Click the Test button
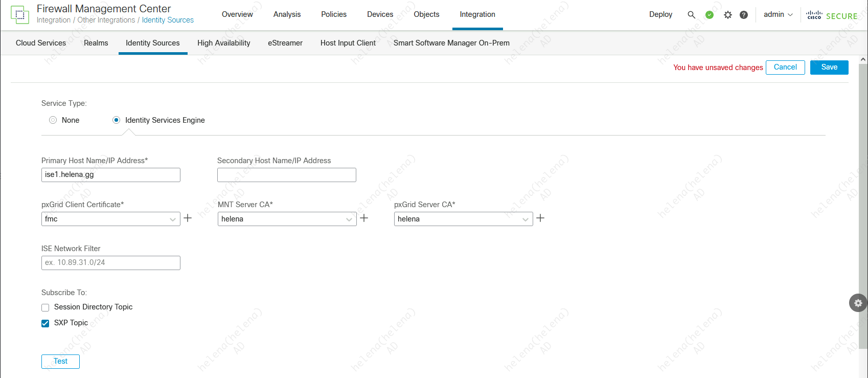 (x=60, y=362)
